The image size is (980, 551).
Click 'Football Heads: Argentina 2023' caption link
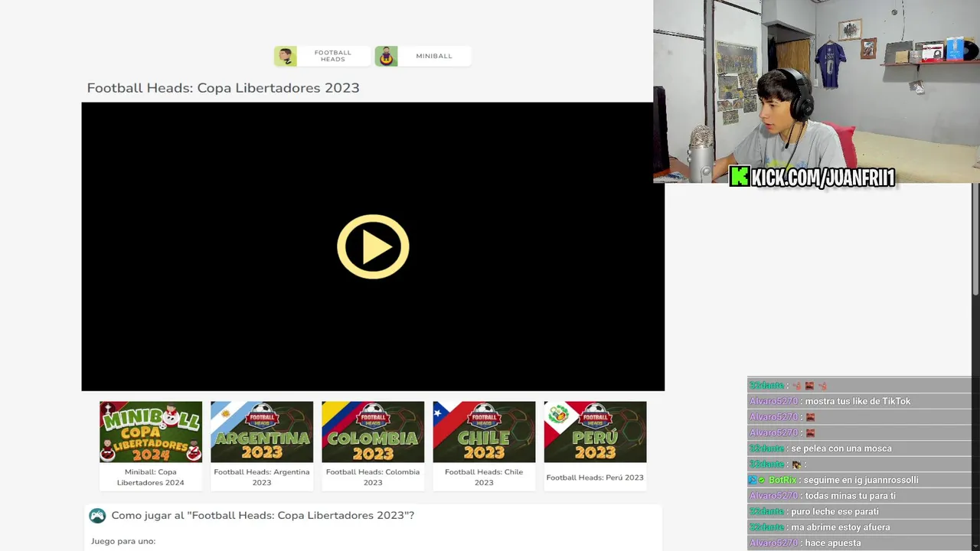(x=262, y=477)
